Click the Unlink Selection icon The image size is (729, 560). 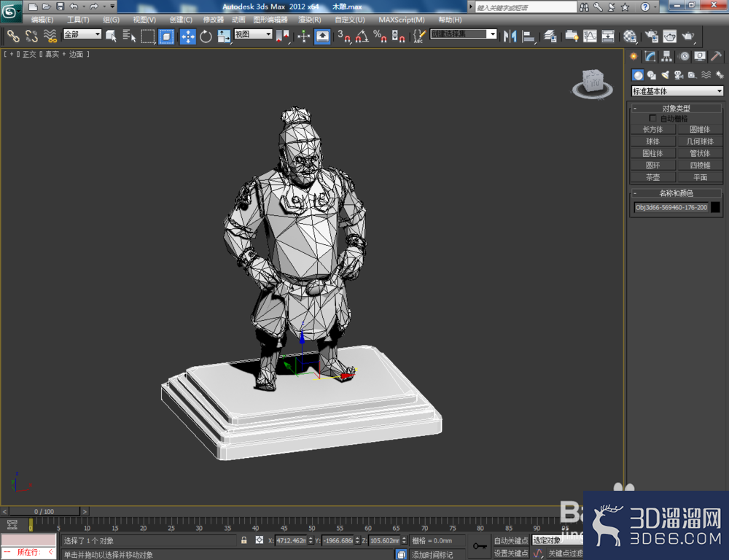(x=31, y=36)
